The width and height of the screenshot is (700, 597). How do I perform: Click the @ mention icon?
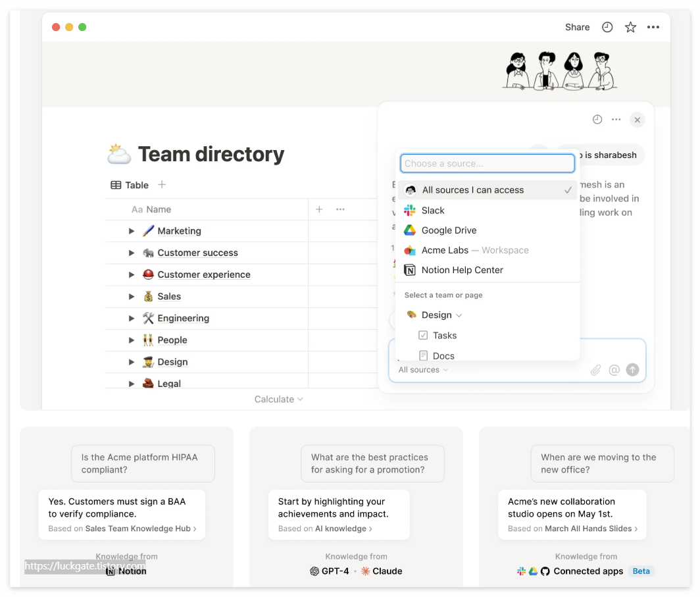[614, 370]
